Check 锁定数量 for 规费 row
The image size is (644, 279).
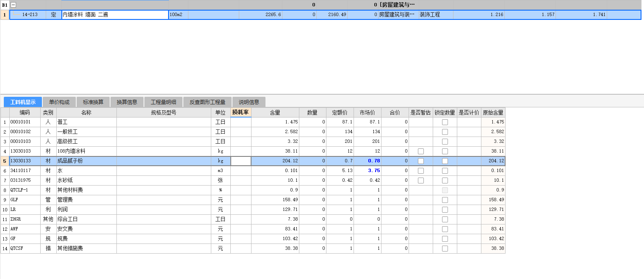tap(445, 239)
